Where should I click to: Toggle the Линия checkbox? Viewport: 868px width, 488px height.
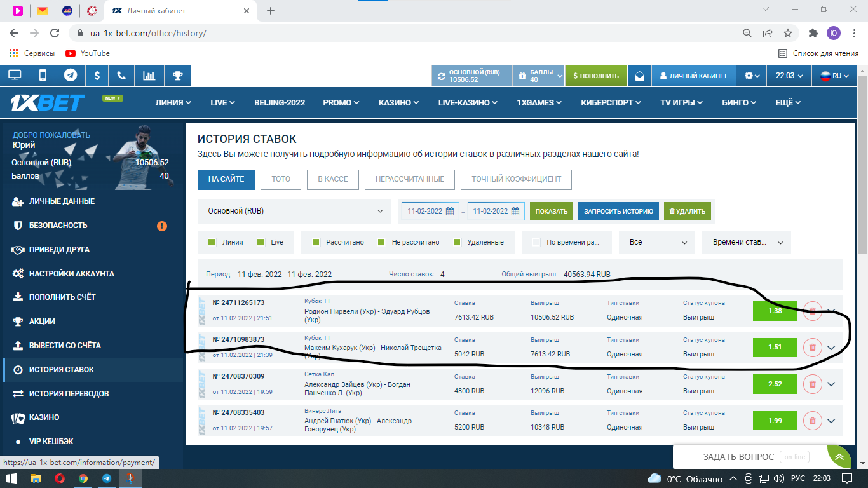point(212,242)
